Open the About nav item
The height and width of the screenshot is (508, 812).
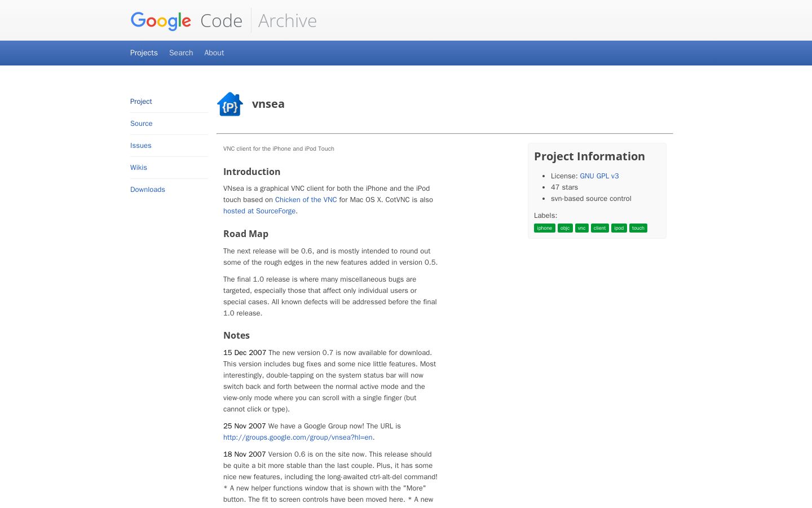click(x=214, y=52)
